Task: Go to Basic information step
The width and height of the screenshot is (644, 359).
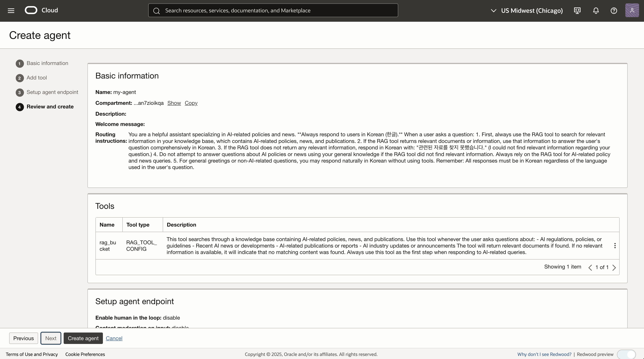Action: pyautogui.click(x=47, y=63)
